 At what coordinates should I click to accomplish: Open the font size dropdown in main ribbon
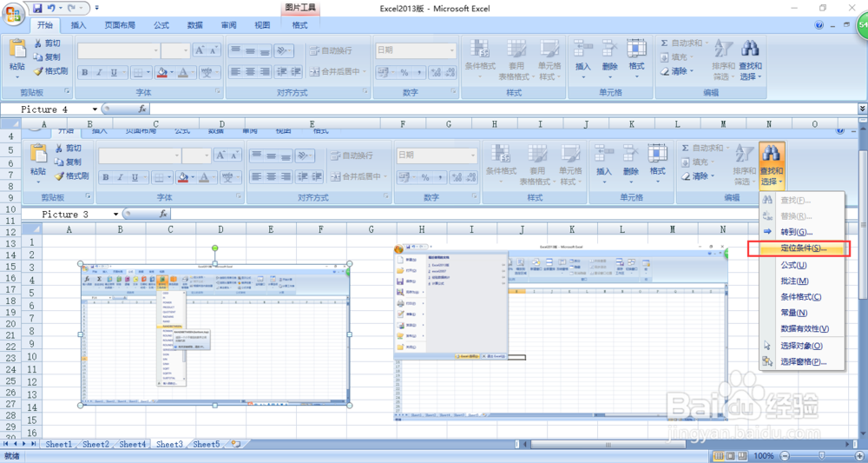(187, 50)
